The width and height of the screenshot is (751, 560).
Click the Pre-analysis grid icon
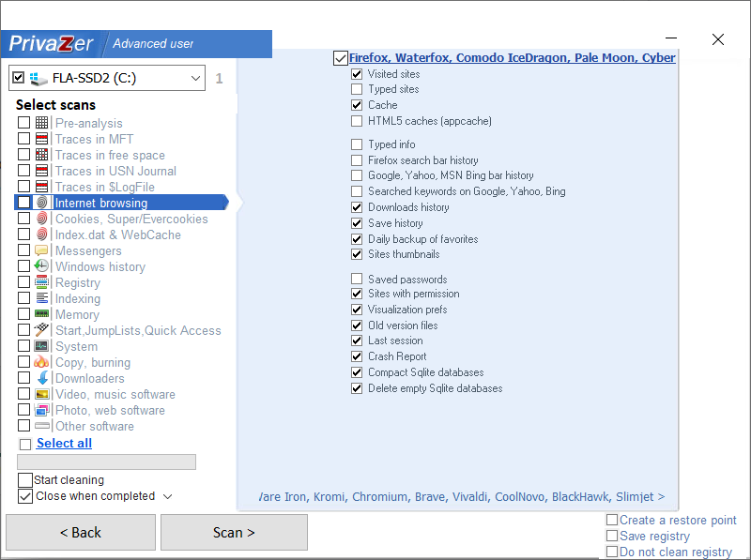41,123
